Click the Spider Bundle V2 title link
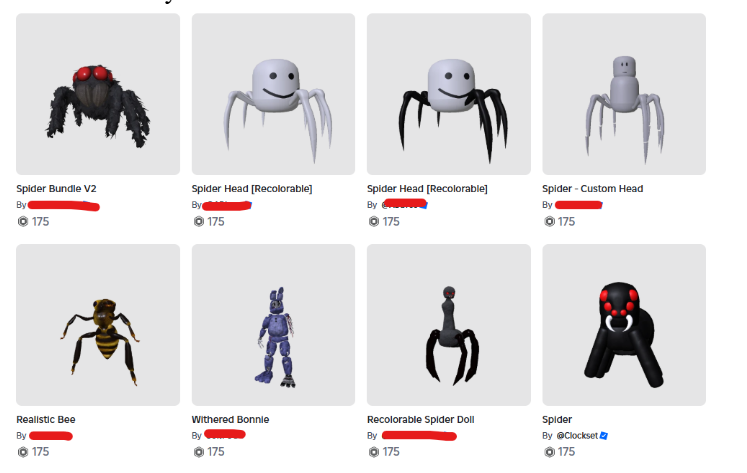Image resolution: width=747 pixels, height=473 pixels. [x=56, y=189]
